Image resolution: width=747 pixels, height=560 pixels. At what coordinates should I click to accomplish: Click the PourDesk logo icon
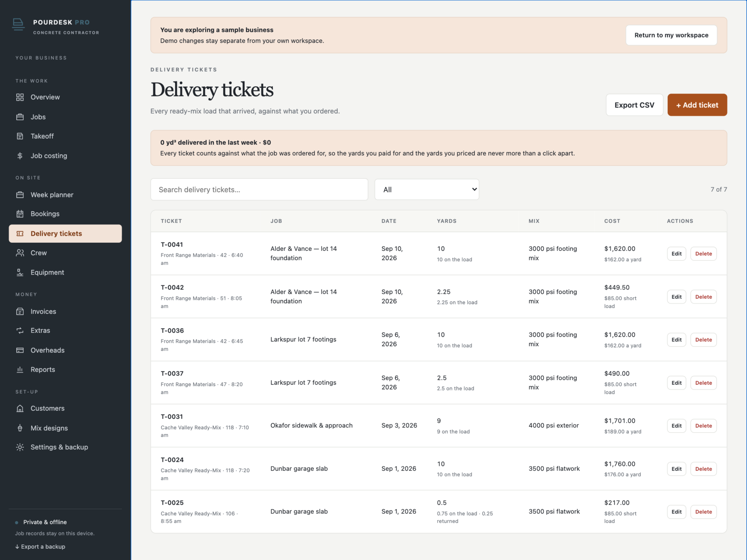[x=18, y=24]
